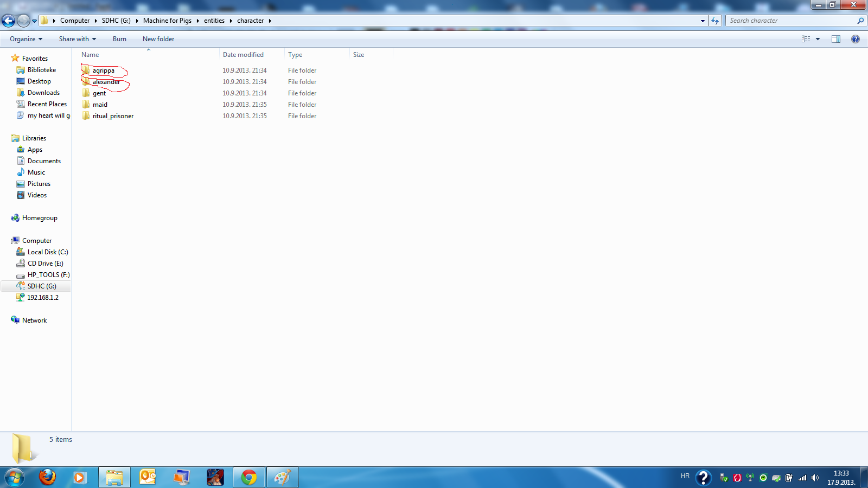Viewport: 868px width, 488px height.
Task: Open network location 192.168.1.2
Action: point(37,298)
